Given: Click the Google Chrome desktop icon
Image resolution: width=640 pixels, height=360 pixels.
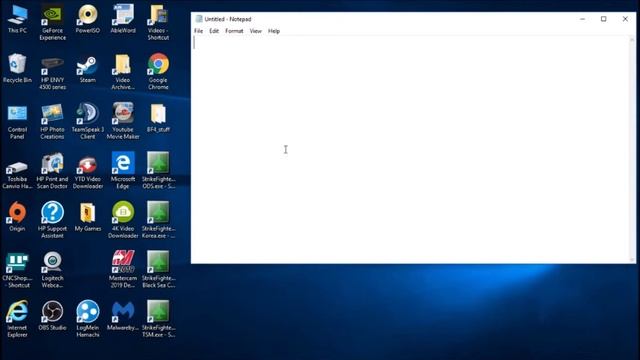Looking at the screenshot, I should pyautogui.click(x=158, y=72).
